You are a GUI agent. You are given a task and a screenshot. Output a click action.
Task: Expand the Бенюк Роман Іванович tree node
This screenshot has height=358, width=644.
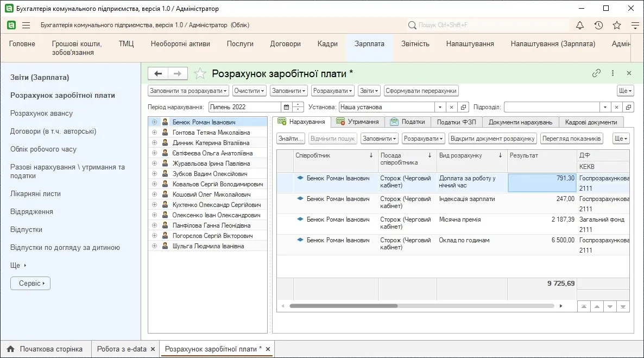click(154, 122)
